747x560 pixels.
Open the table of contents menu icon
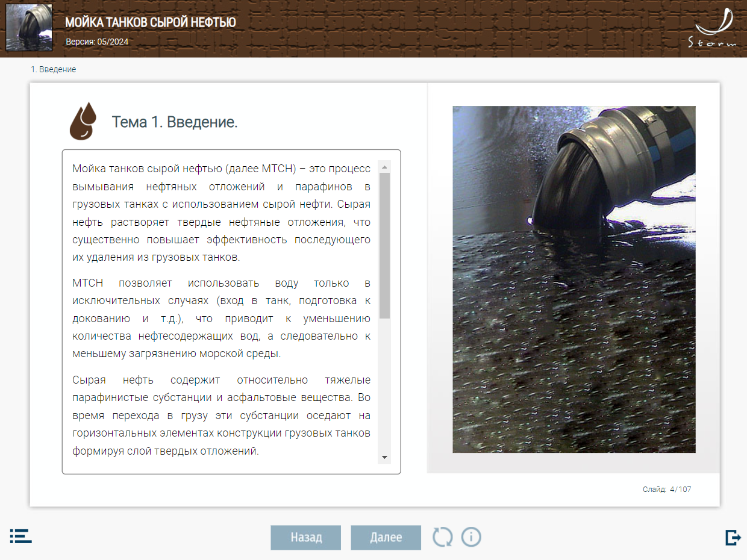(20, 537)
